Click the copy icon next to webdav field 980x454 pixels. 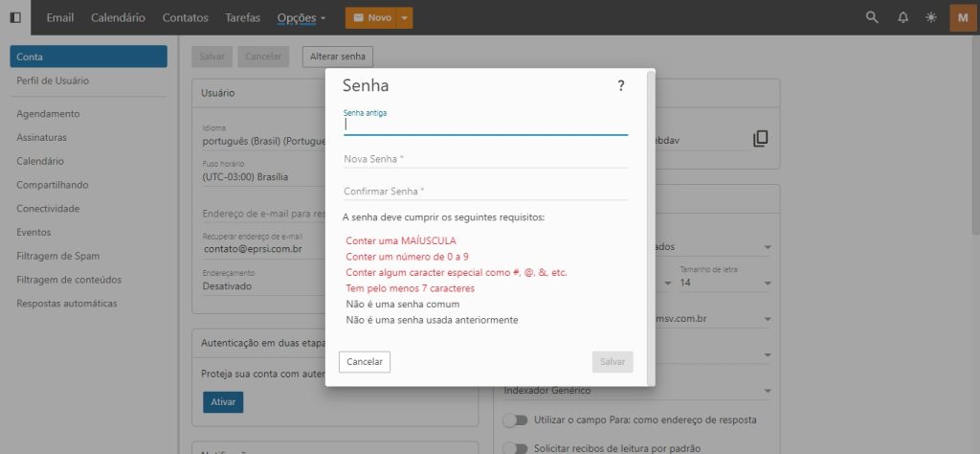(x=760, y=139)
